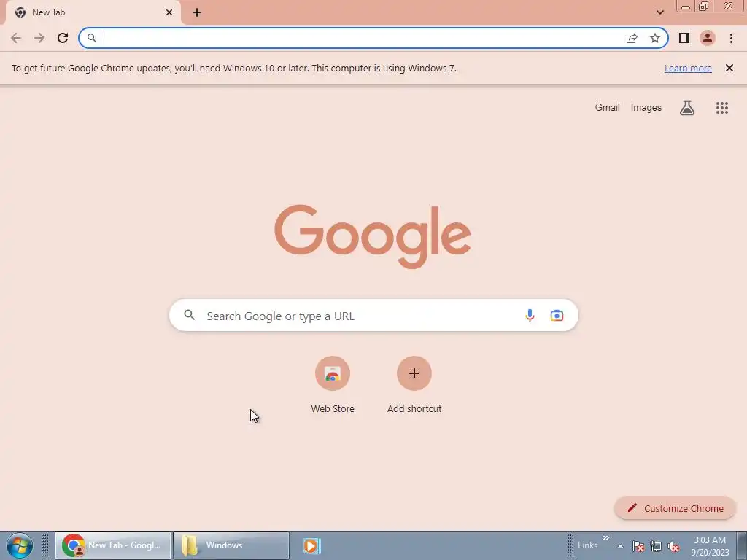
Task: Open a new tab with the plus button
Action: pyautogui.click(x=197, y=12)
